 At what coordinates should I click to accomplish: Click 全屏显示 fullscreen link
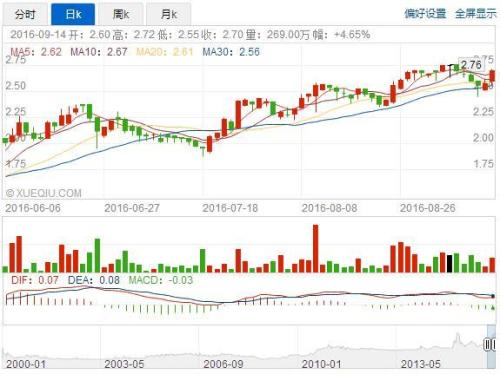click(x=476, y=14)
